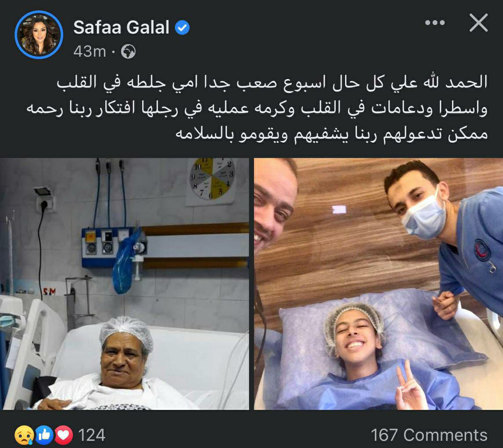Click the sad face reaction icon
This screenshot has width=503, height=448.
click(24, 435)
